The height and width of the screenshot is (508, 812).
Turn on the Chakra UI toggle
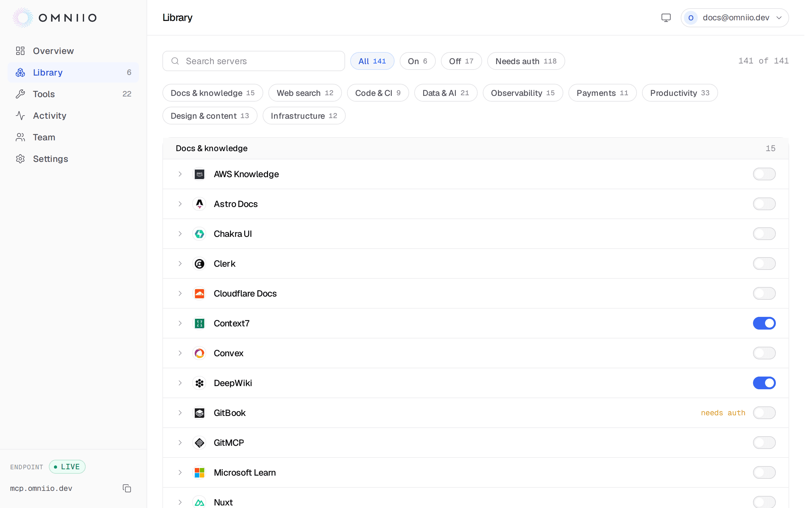coord(764,234)
